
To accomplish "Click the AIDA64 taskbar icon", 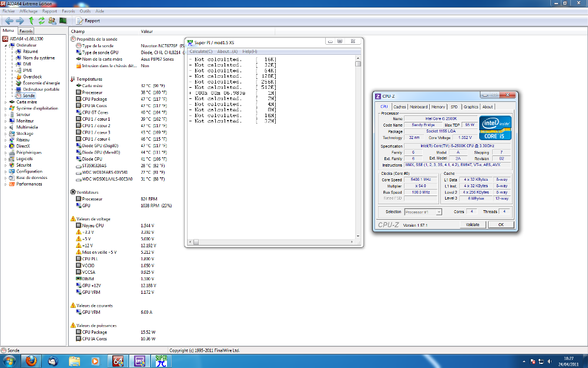I will pyautogui.click(x=118, y=362).
